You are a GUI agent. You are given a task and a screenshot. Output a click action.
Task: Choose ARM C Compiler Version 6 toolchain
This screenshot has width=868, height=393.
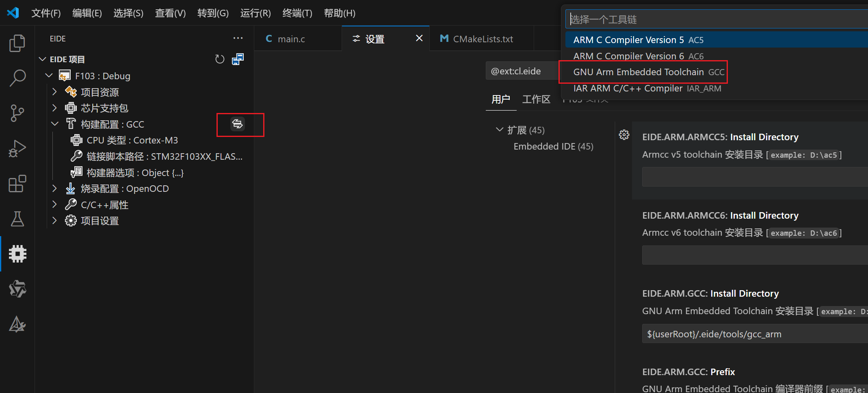point(716,56)
